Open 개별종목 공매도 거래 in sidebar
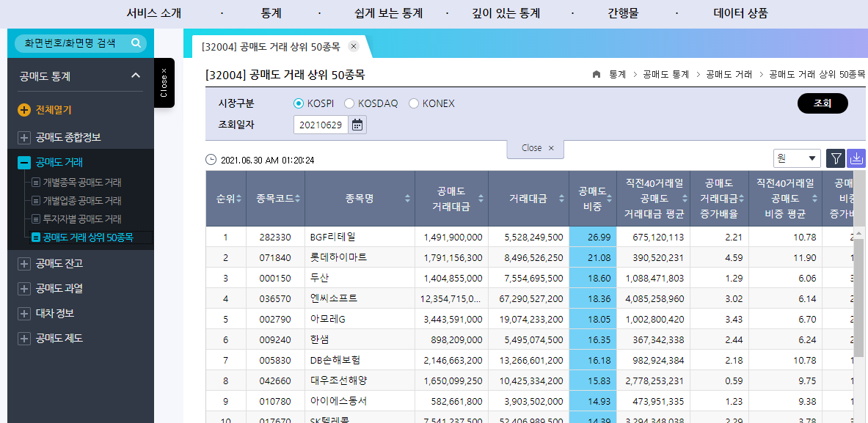The height and width of the screenshot is (423, 868). pos(82,183)
